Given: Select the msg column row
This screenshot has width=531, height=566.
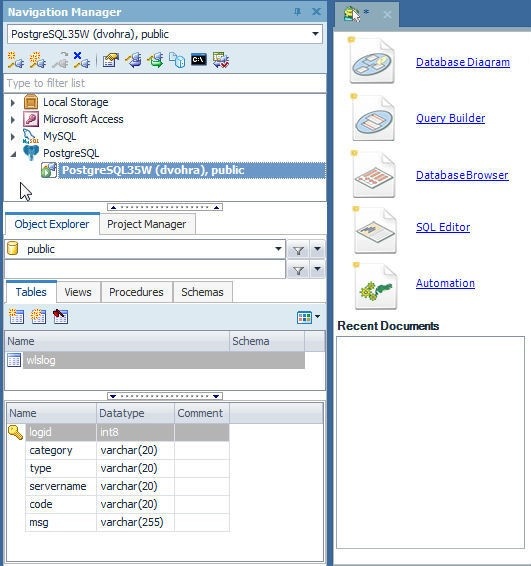Looking at the screenshot, I should (x=127, y=522).
